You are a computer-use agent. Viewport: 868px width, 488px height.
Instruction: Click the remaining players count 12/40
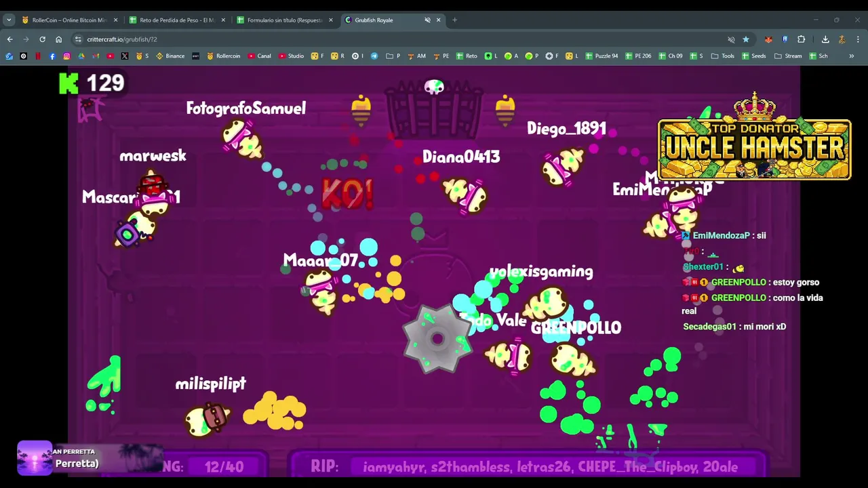224,467
